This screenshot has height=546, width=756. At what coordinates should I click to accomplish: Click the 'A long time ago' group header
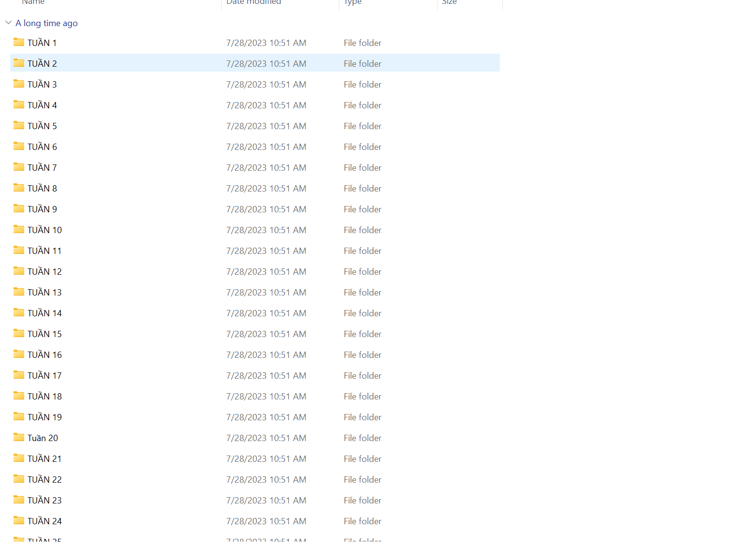[x=46, y=23]
